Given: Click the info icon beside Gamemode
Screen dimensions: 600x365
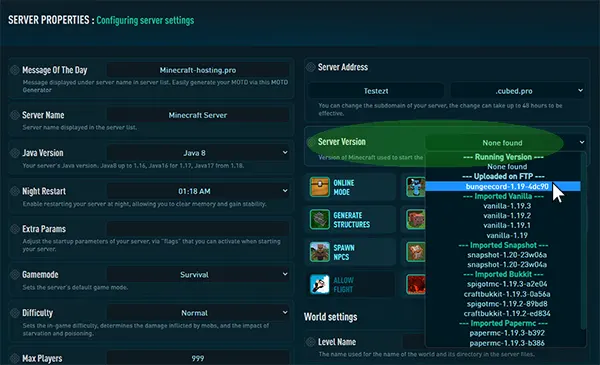Looking at the screenshot, I should (15, 275).
